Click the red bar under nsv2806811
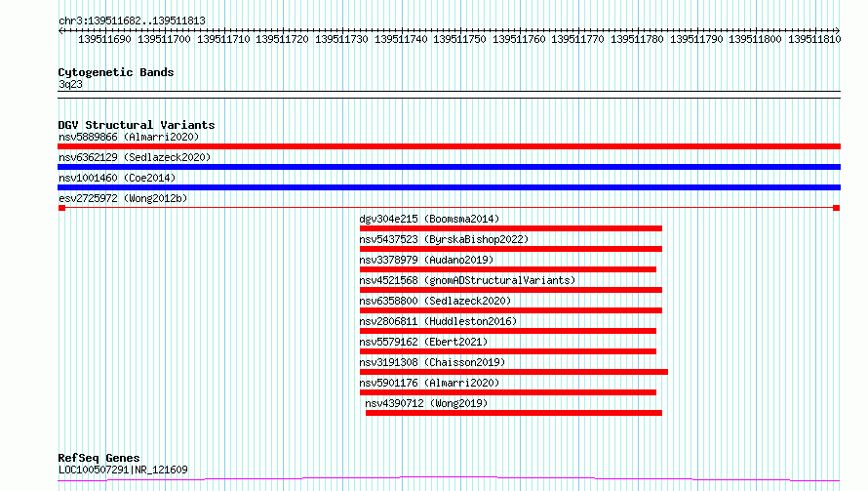Screen dimensions: 868x491 click(x=507, y=331)
